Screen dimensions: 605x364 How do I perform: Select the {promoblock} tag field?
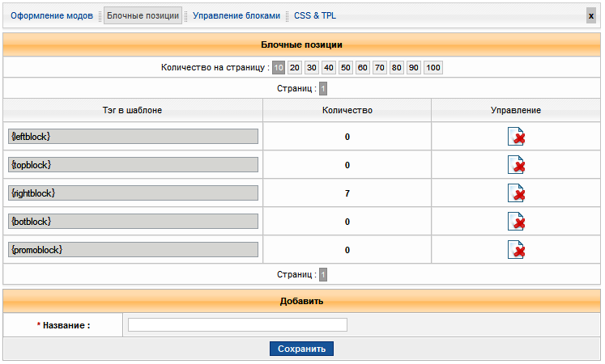coord(133,250)
